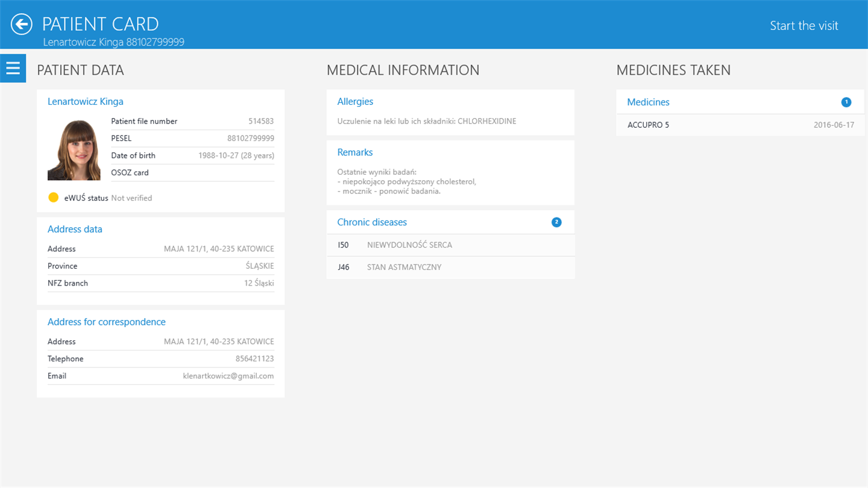Open Address for correspondence section

(107, 322)
